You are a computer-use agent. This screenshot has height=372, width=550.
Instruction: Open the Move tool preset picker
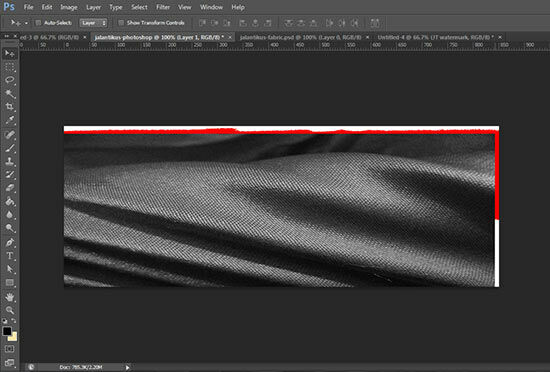[26, 23]
